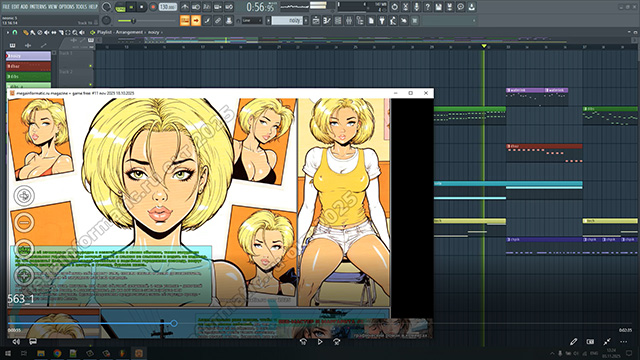
Task: Click the speech bubble news icon
Action: coord(460,7)
